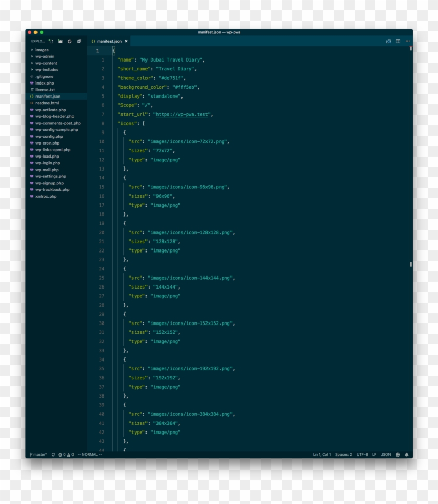Click the New Folder icon in Explorer
The image size is (438, 504).
point(60,41)
